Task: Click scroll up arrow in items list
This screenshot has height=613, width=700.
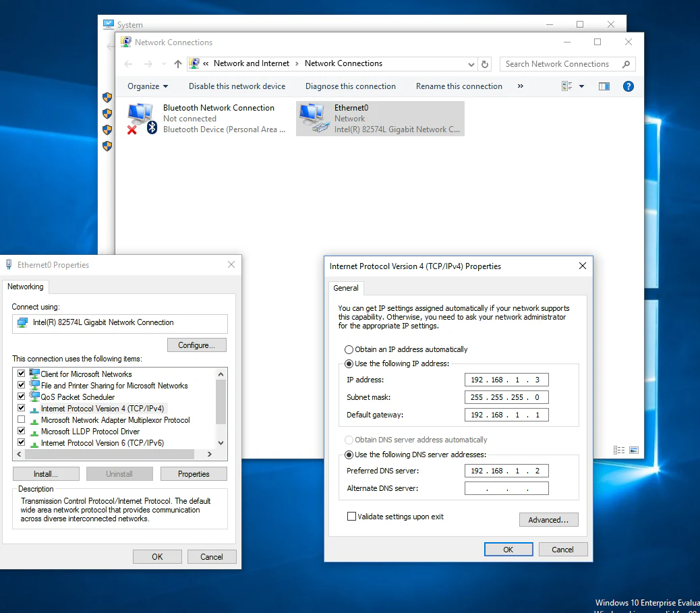Action: [221, 374]
